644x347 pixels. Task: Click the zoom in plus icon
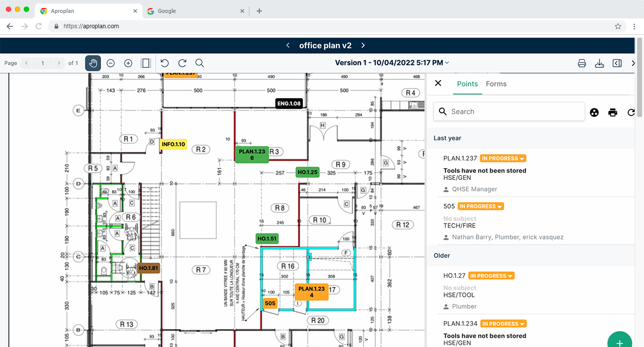click(128, 63)
